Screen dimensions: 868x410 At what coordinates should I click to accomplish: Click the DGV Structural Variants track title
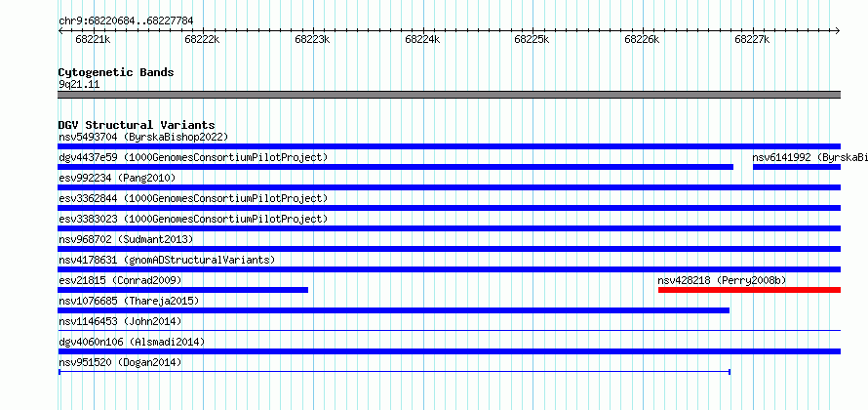pyautogui.click(x=137, y=125)
